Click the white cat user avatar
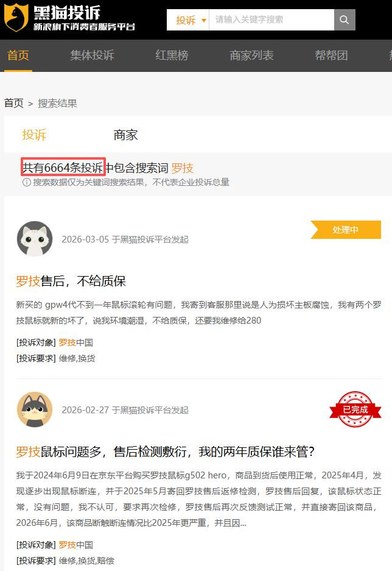The image size is (392, 571). [x=35, y=239]
